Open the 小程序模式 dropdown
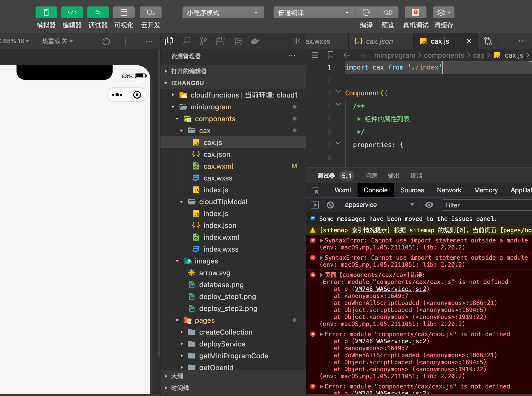532x396 pixels. [x=223, y=13]
